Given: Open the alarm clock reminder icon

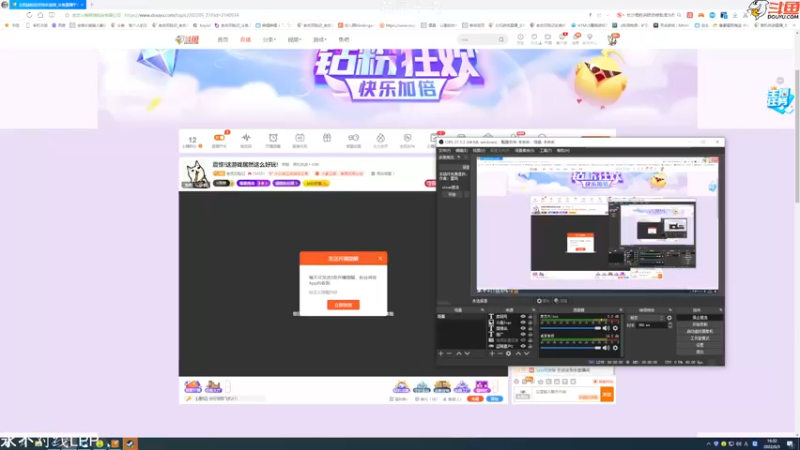Looking at the screenshot, I should pyautogui.click(x=273, y=138).
